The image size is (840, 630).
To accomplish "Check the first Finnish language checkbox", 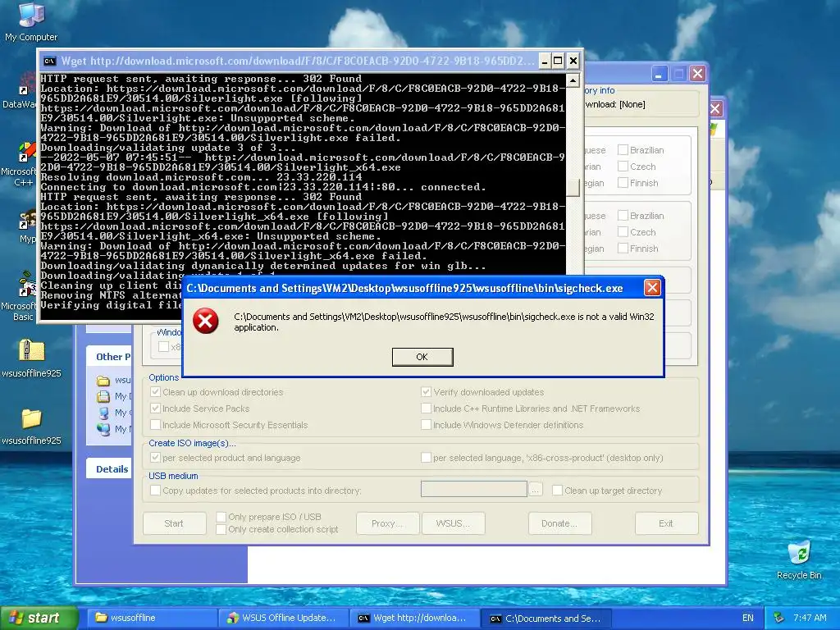I will 623,183.
